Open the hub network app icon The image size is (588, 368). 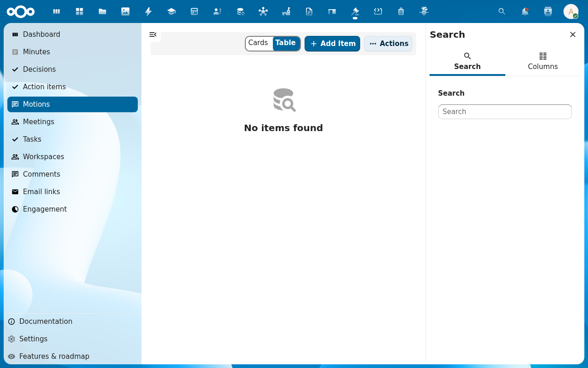(x=263, y=11)
